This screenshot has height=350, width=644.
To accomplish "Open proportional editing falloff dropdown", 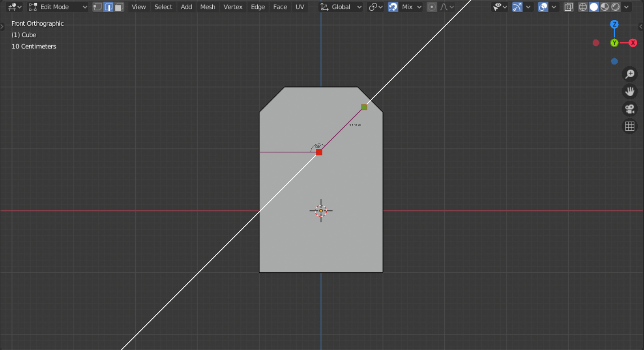I will click(x=447, y=7).
